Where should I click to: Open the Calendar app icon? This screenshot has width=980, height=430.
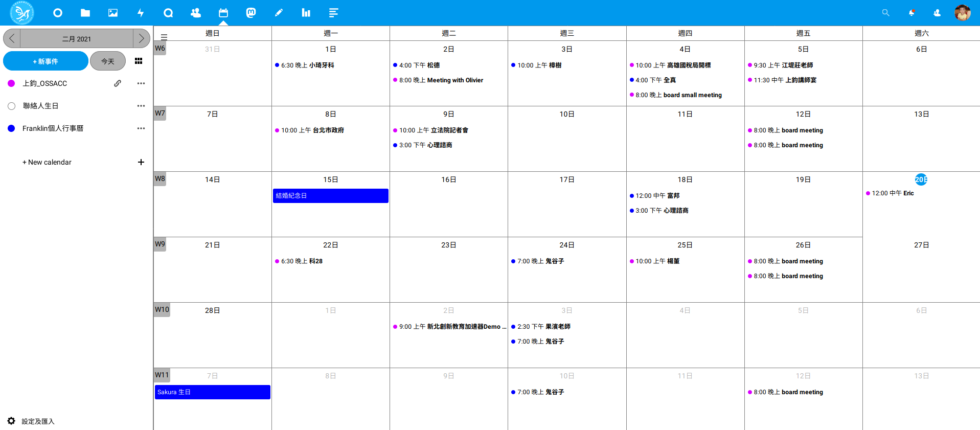(x=223, y=13)
